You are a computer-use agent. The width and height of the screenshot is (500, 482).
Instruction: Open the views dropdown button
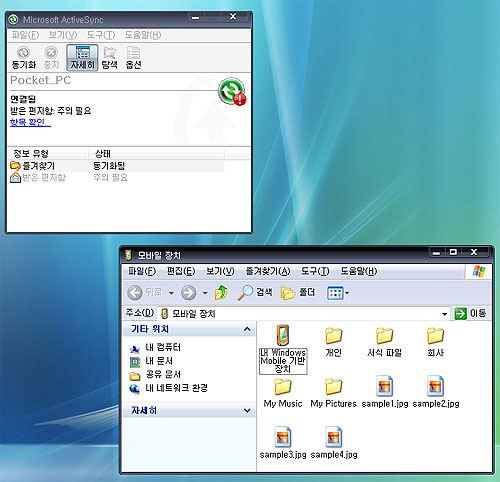pos(338,293)
